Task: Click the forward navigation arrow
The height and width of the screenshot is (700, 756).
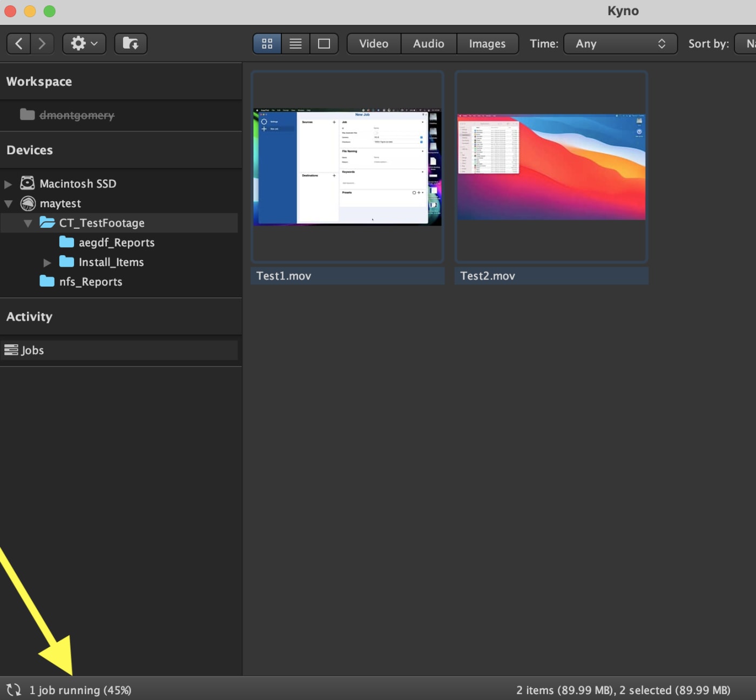Action: coord(42,44)
